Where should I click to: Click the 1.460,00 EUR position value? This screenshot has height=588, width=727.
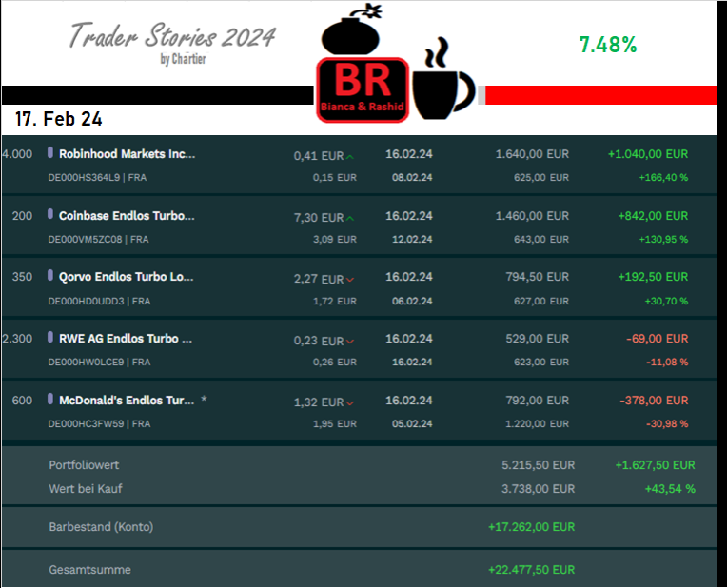tap(532, 216)
